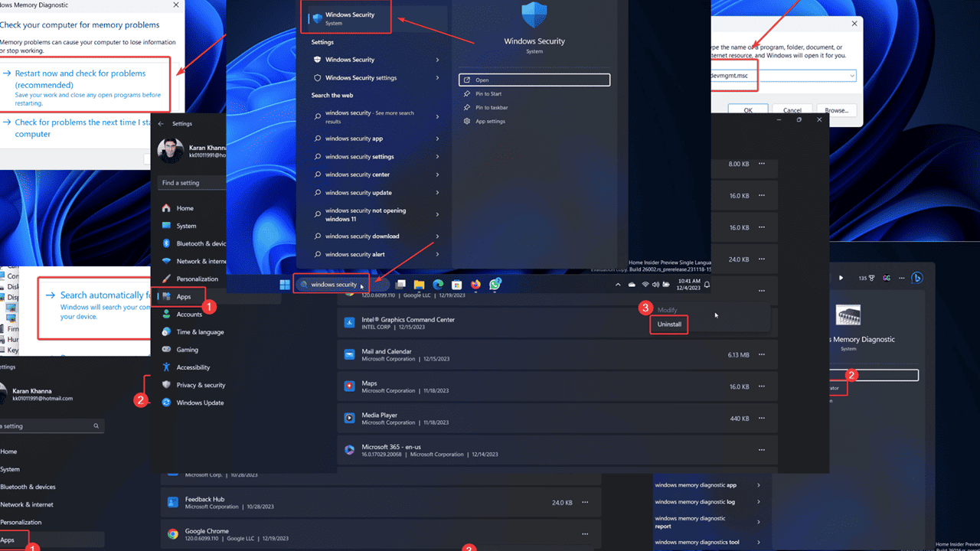This screenshot has width=980, height=551.
Task: Click the Accounts icon in Settings sidebar
Action: [x=166, y=314]
